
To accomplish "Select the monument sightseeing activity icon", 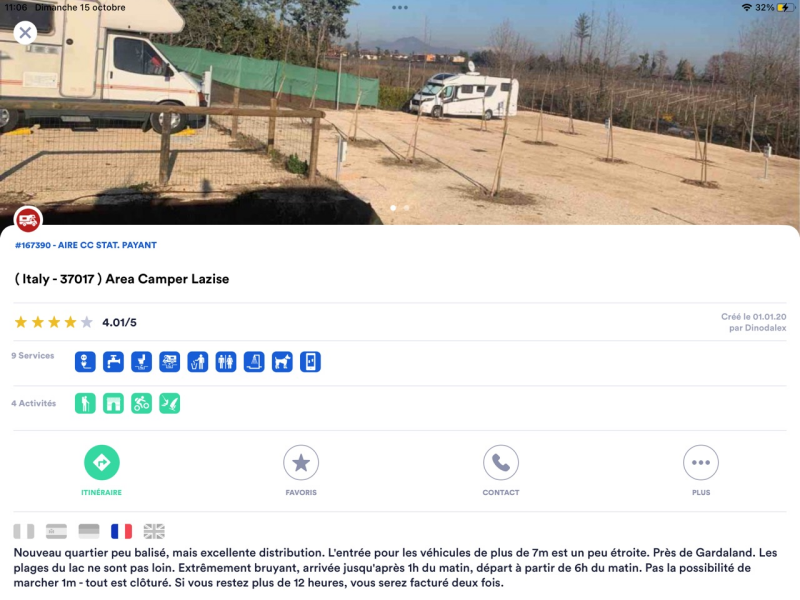I will tap(113, 403).
